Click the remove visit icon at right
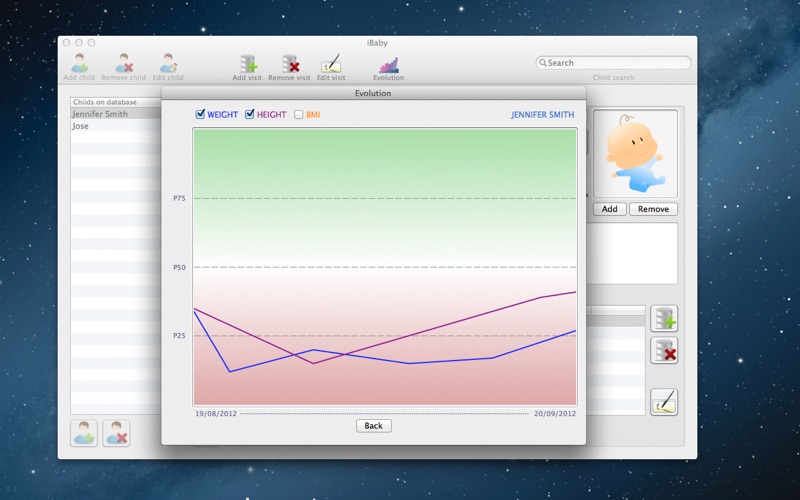 (x=664, y=350)
